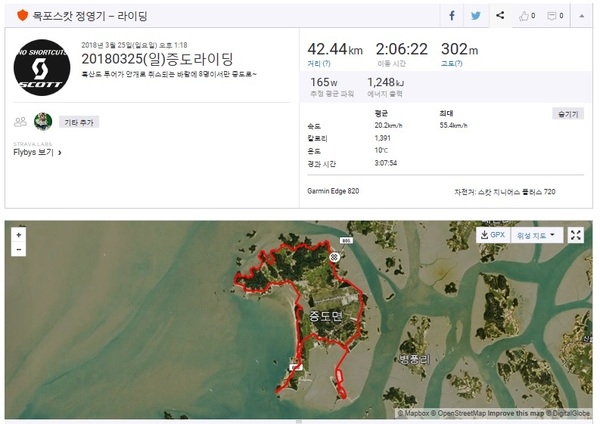View the companion rider's avatar
Screen dimensions: 600x424
43,122
